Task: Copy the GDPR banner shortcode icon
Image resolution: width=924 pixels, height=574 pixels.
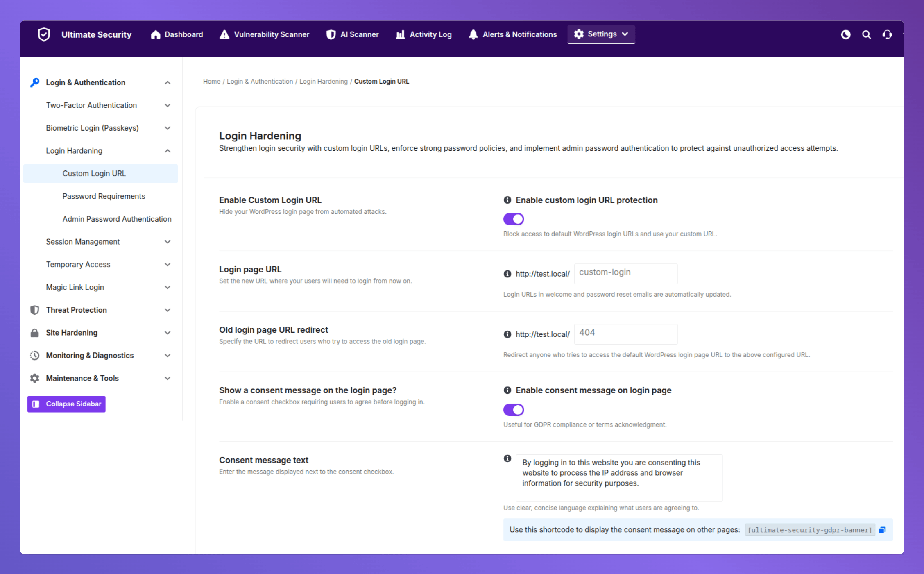Action: pos(882,530)
